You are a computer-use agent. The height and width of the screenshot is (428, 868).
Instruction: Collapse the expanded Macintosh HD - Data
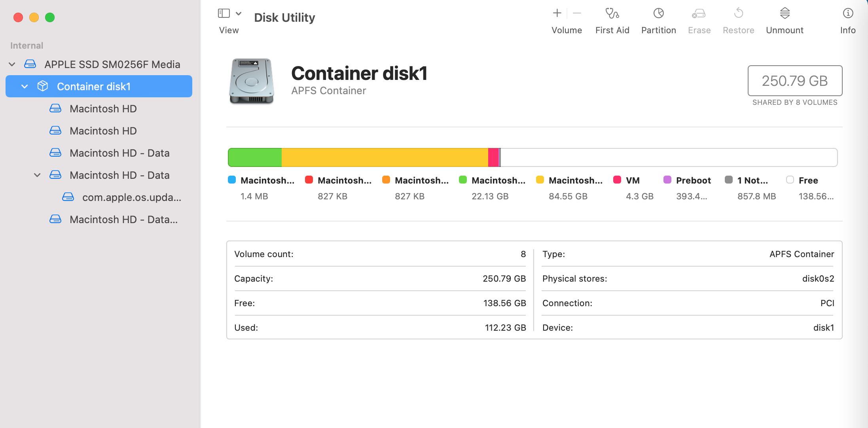37,175
